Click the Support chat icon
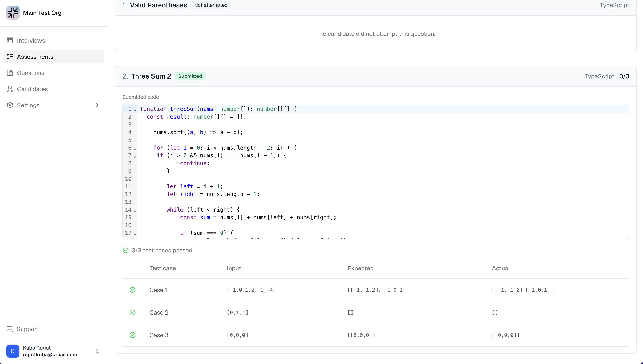This screenshot has width=643, height=364. coord(10,329)
